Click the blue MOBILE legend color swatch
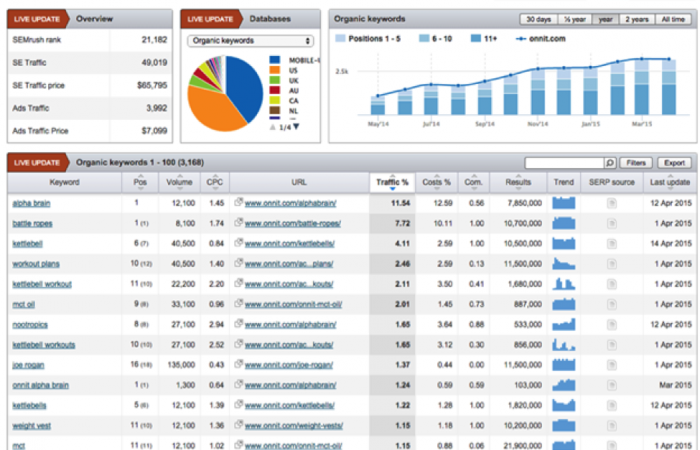The image size is (700, 450). (x=275, y=60)
